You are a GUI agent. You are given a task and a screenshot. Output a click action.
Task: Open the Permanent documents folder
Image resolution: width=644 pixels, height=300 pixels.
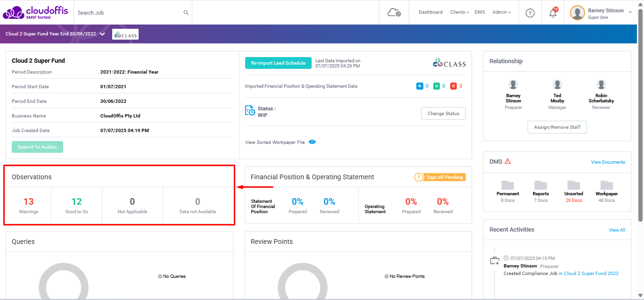pyautogui.click(x=508, y=185)
